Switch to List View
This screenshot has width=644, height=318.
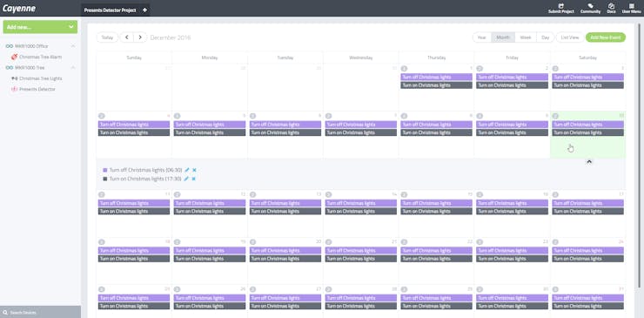pyautogui.click(x=570, y=37)
